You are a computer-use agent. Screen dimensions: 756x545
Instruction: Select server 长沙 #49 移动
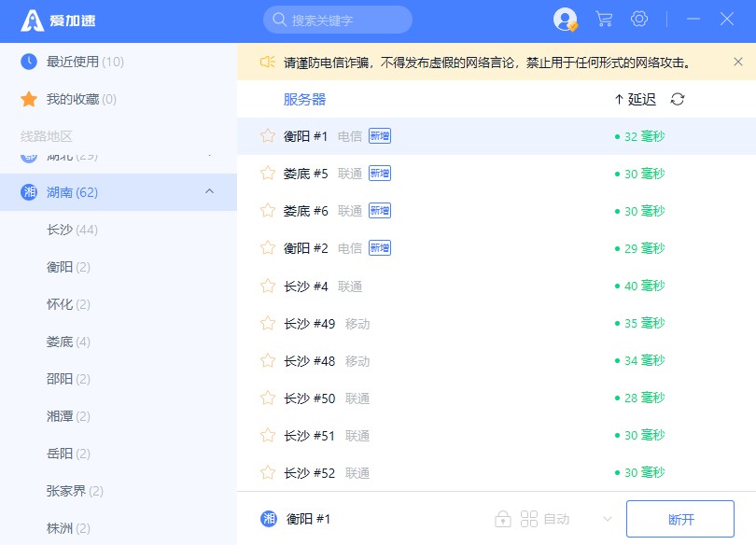497,323
